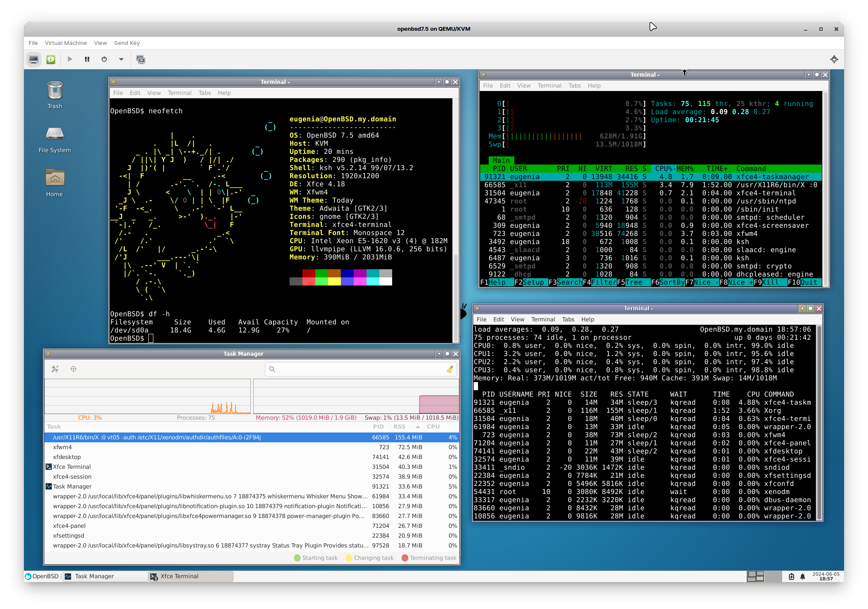Screen dimensions: 868x609
Task: Sort Task Manager by Task column
Action: [x=207, y=427]
